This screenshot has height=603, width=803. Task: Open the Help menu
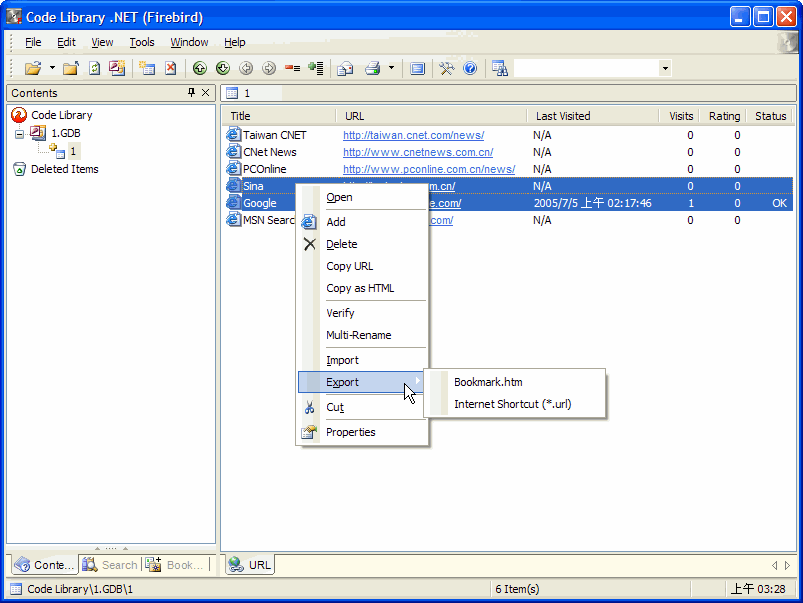tap(235, 42)
